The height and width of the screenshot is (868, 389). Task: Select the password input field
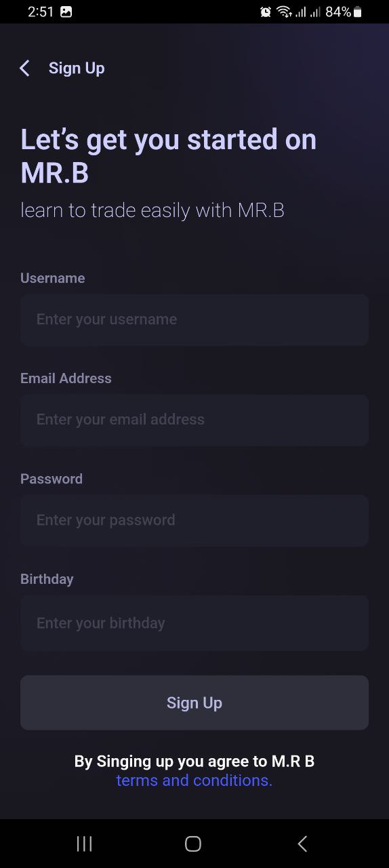pyautogui.click(x=194, y=520)
